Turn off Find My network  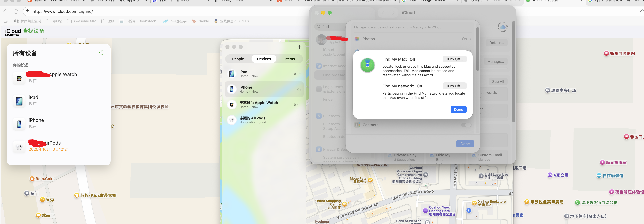(x=454, y=86)
